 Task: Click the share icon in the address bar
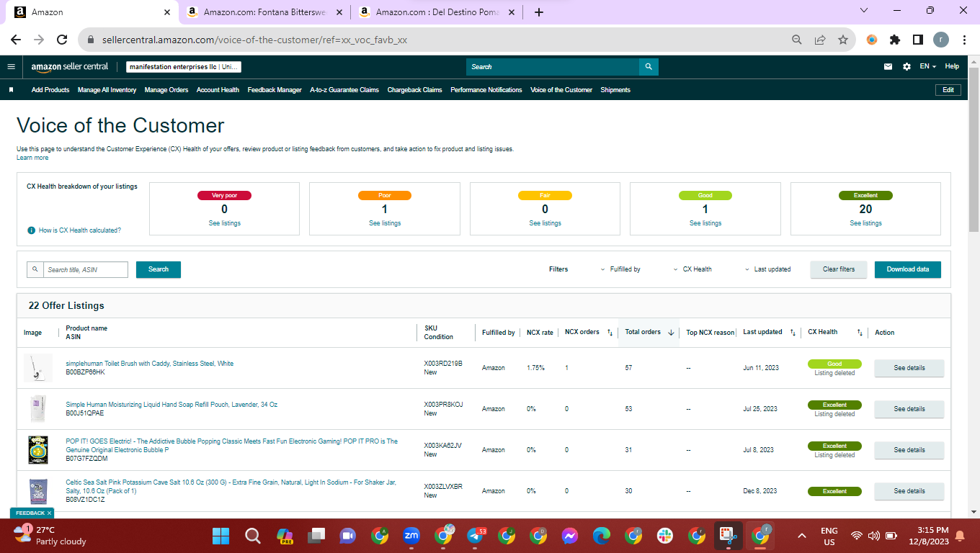point(819,40)
